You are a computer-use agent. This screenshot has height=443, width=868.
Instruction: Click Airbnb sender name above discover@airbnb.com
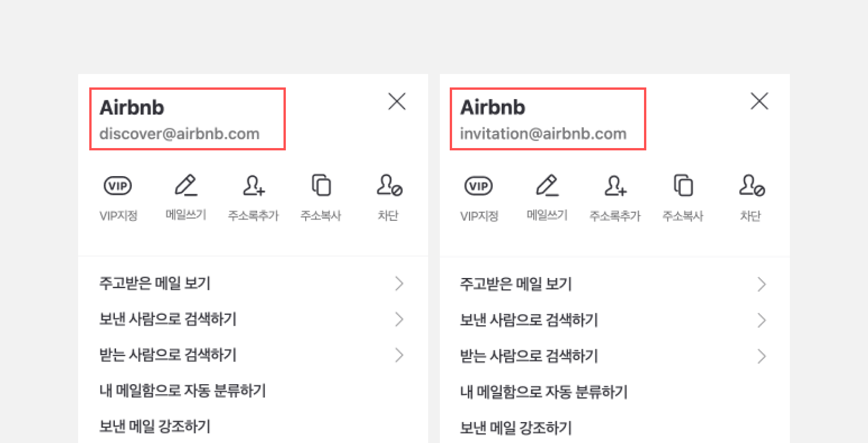click(132, 107)
